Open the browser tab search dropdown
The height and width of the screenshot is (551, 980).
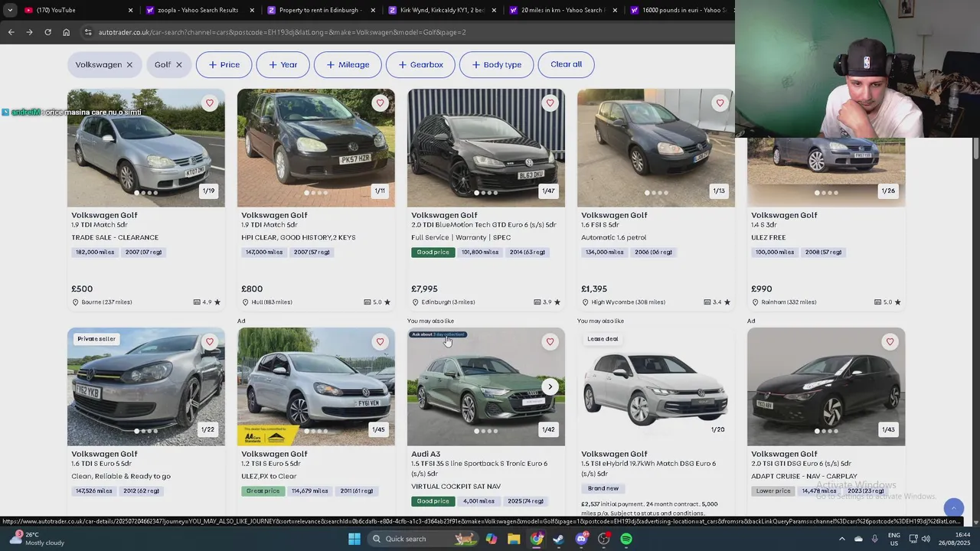tap(9, 11)
